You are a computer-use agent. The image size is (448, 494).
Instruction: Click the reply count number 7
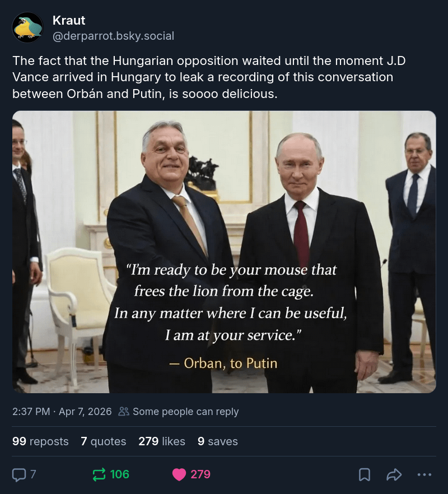click(33, 474)
